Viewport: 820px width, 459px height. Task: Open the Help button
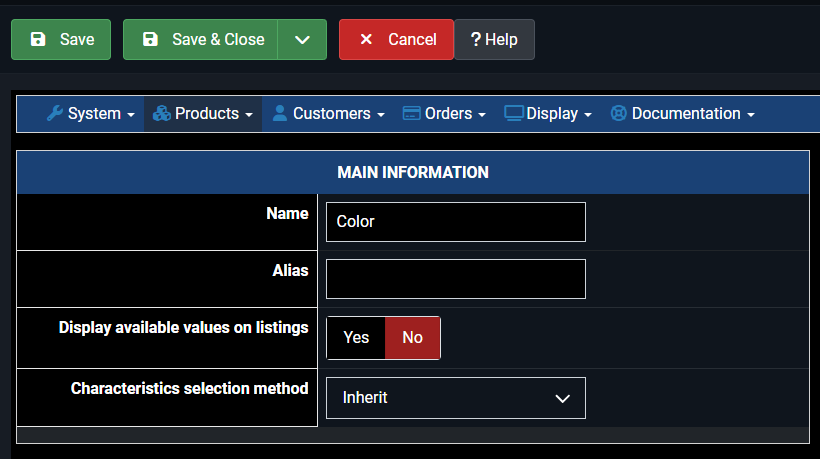click(494, 40)
